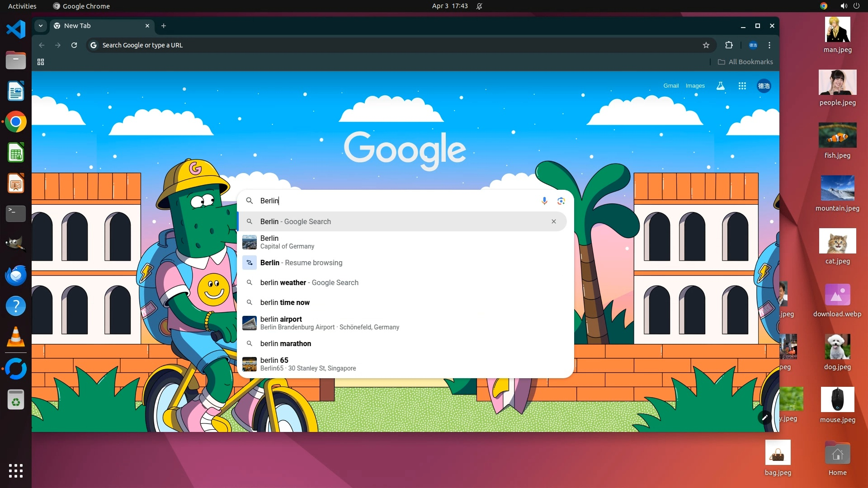Expand the tab search dropdown arrow
Viewport: 868px width, 488px height.
41,26
